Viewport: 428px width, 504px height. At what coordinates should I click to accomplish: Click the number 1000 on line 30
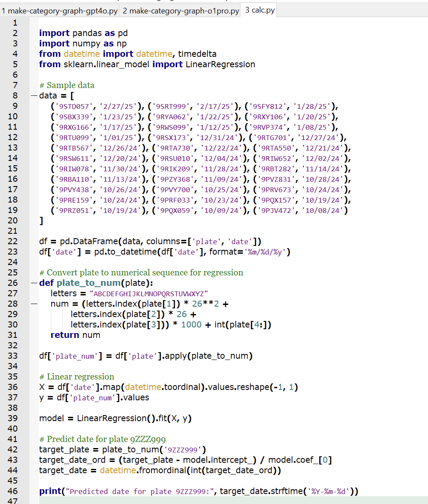pyautogui.click(x=191, y=324)
